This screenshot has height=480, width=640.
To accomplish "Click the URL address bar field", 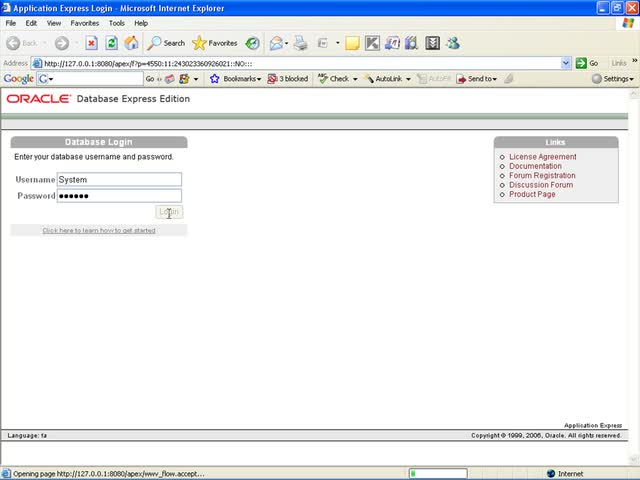I will 302,64.
